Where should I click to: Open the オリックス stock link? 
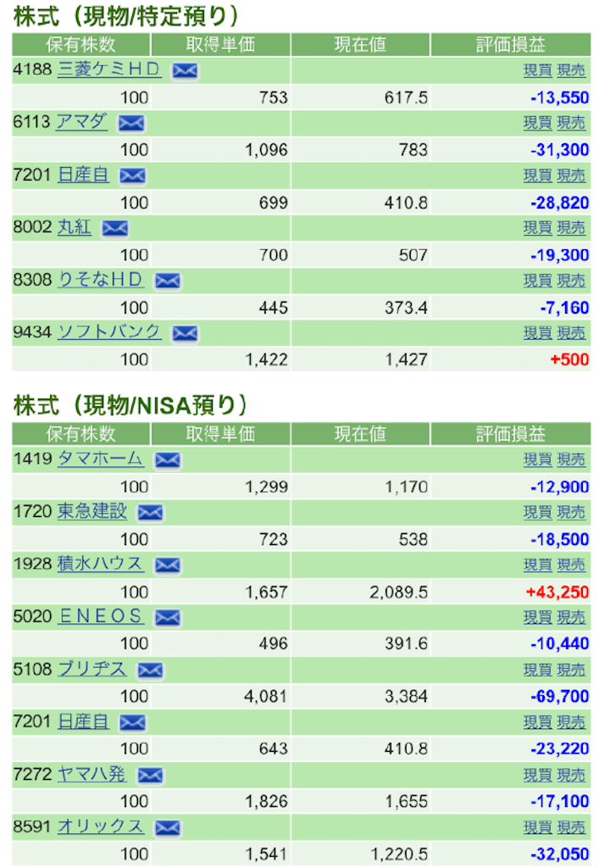tap(101, 826)
